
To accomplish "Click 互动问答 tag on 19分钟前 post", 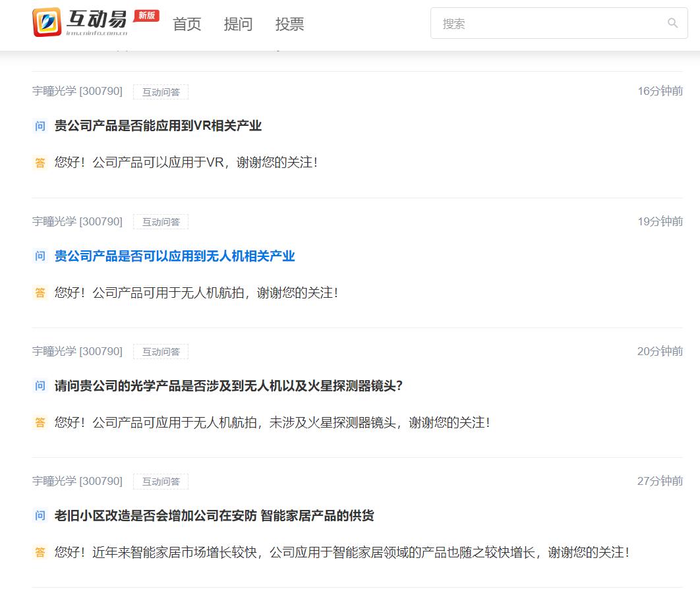I will (x=161, y=222).
